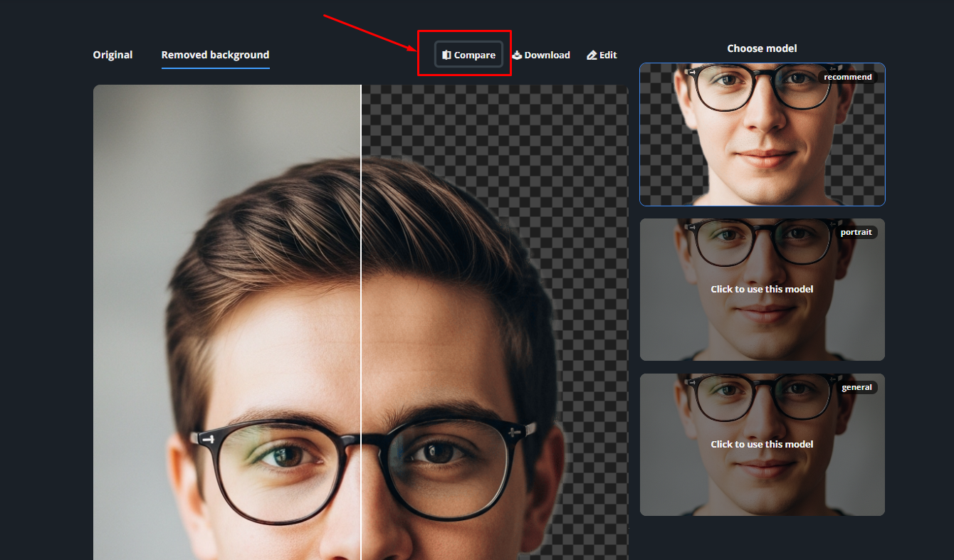
Task: Click "Click to use this model" on portrait
Action: (x=762, y=289)
